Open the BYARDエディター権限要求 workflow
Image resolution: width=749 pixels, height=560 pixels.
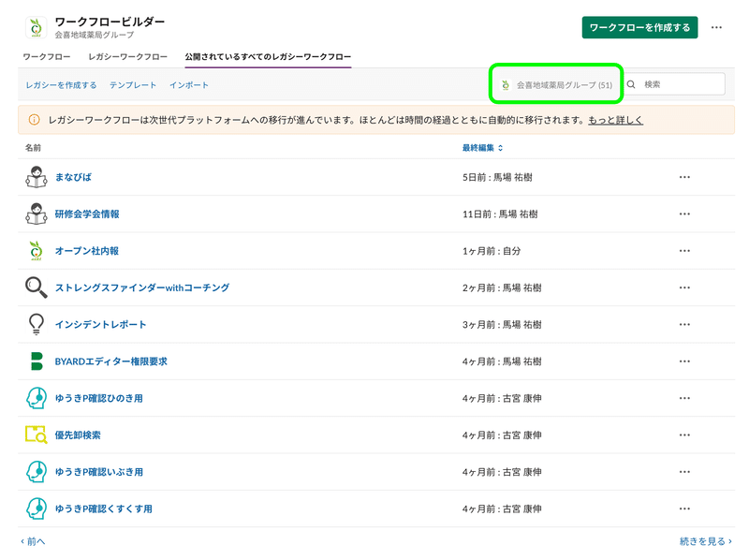[110, 361]
